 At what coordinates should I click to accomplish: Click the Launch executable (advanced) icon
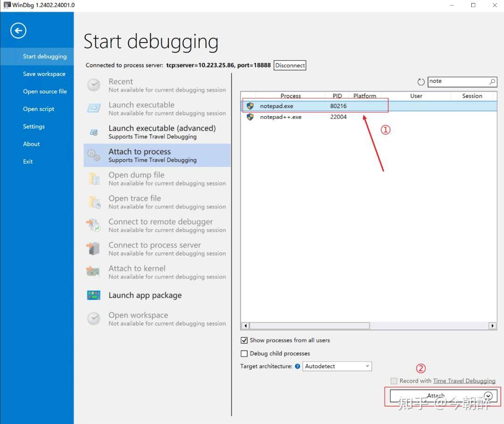click(x=94, y=132)
